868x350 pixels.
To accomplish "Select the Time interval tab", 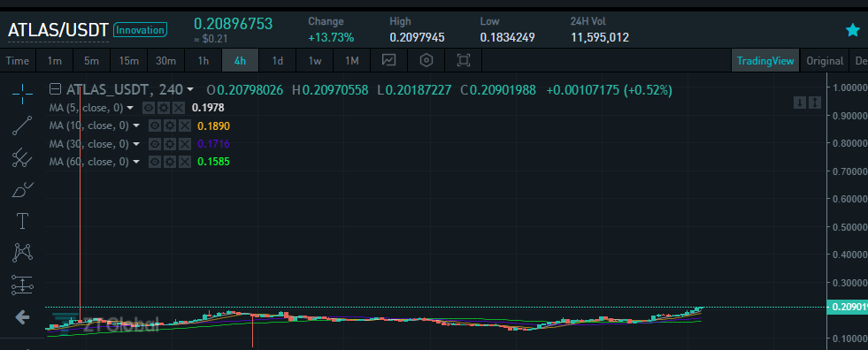I will [x=18, y=60].
